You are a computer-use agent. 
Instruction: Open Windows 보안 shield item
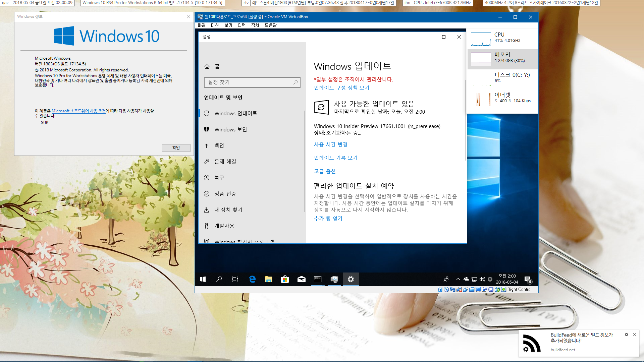252,129
